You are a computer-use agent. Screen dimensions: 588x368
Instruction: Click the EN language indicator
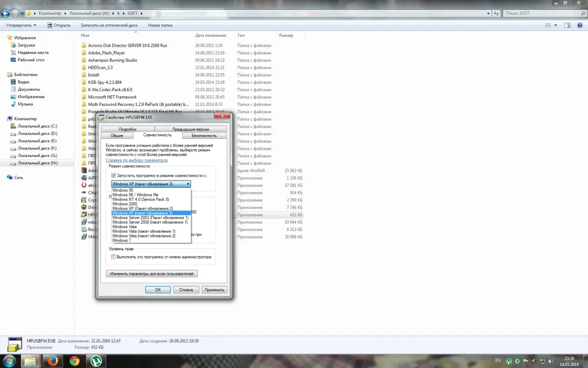tap(498, 361)
